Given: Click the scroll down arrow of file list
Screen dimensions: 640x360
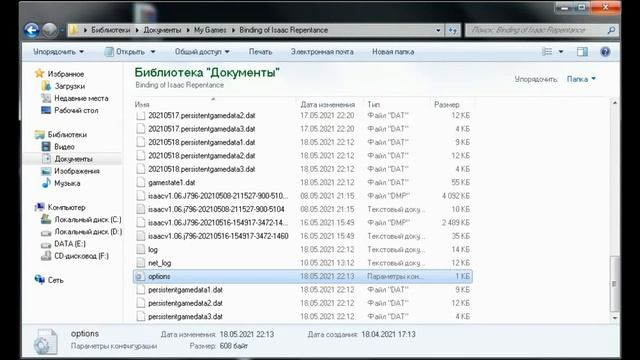Looking at the screenshot, I should [615, 318].
